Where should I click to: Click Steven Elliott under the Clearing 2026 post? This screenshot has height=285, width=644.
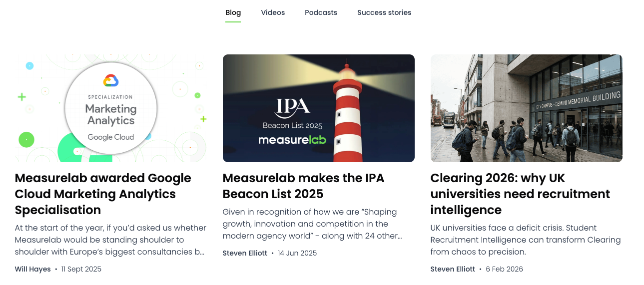453,269
